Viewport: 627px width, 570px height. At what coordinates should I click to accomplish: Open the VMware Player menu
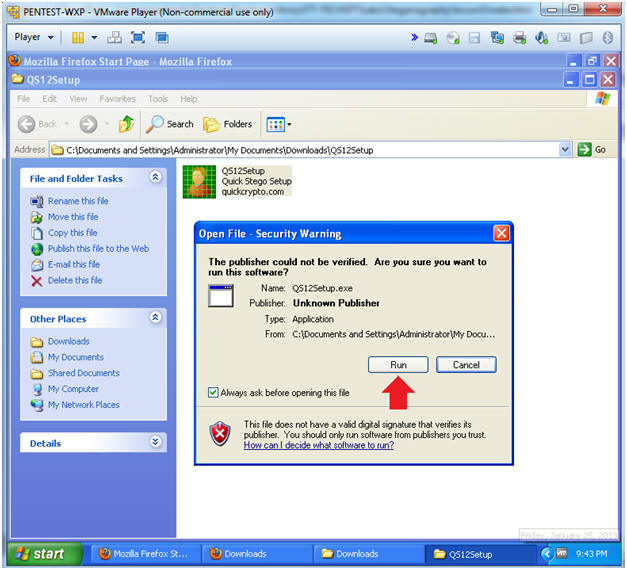[34, 37]
